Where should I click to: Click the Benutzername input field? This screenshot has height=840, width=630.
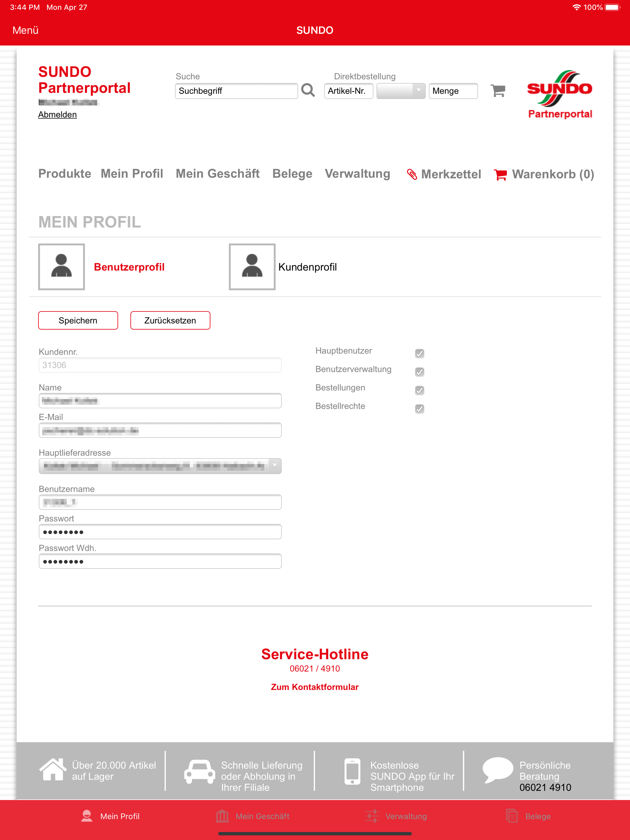click(x=160, y=502)
